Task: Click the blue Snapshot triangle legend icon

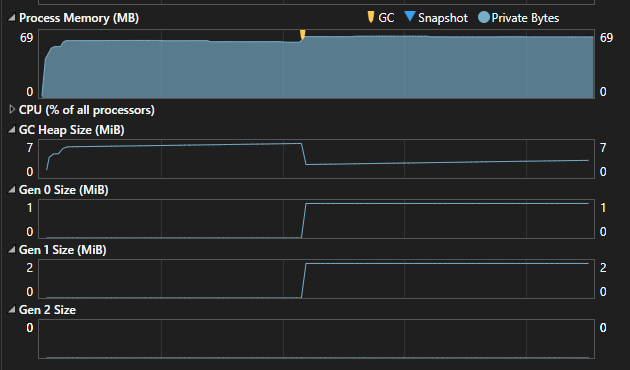Action: 409,16
